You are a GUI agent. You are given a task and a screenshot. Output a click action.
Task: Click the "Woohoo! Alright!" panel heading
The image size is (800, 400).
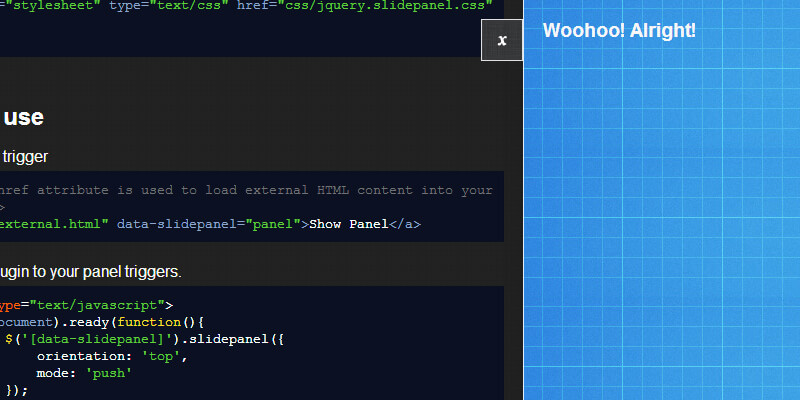[x=619, y=30]
